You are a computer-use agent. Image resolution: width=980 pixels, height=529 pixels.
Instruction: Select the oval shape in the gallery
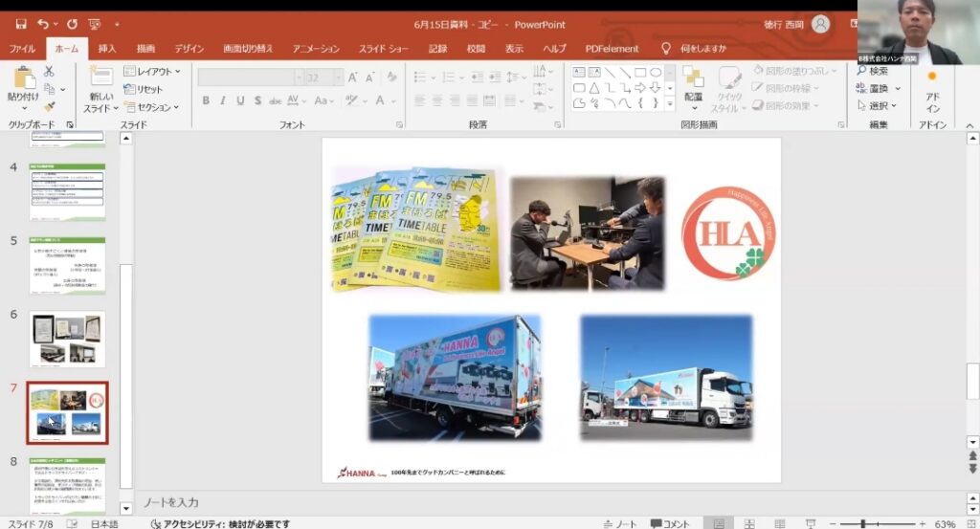point(656,73)
